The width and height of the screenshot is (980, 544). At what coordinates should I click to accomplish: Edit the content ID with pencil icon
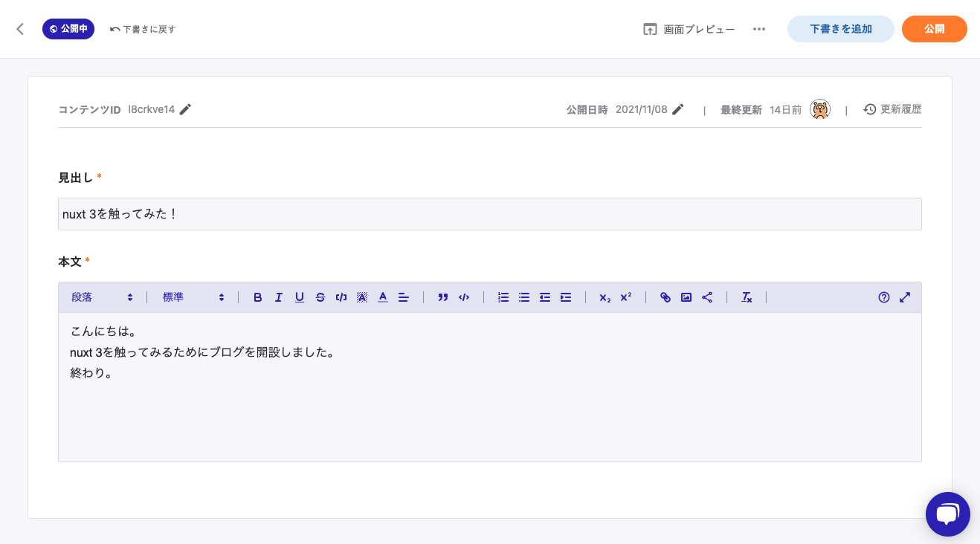185,109
